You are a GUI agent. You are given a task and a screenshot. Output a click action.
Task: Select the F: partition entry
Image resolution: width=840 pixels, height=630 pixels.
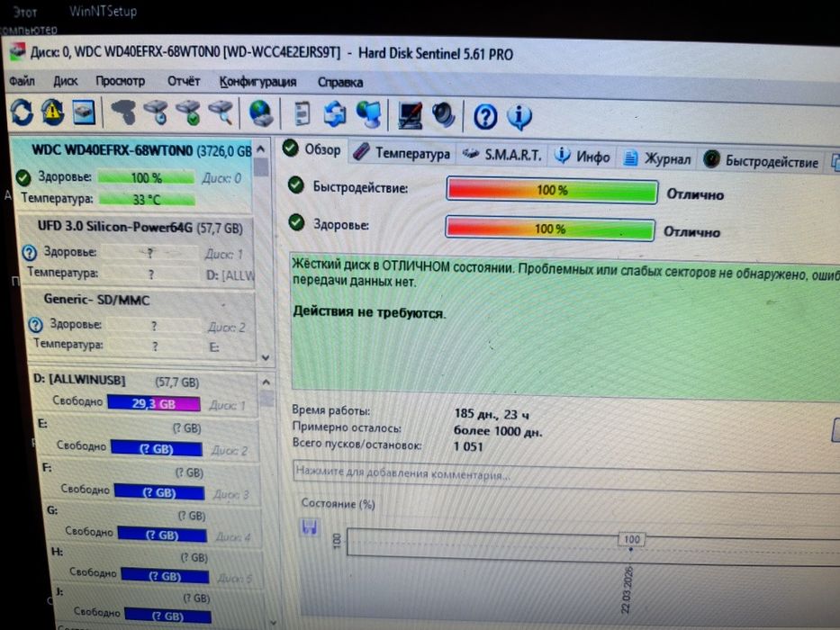(150, 482)
